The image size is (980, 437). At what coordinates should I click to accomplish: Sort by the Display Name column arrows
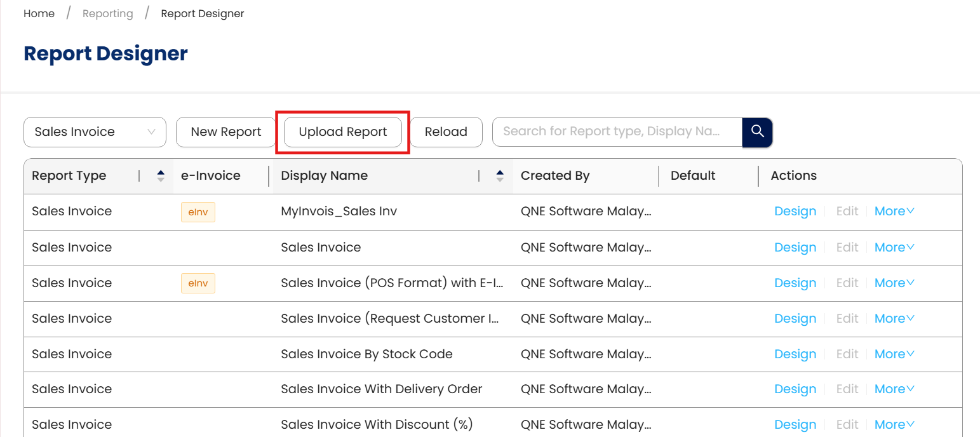click(x=500, y=176)
